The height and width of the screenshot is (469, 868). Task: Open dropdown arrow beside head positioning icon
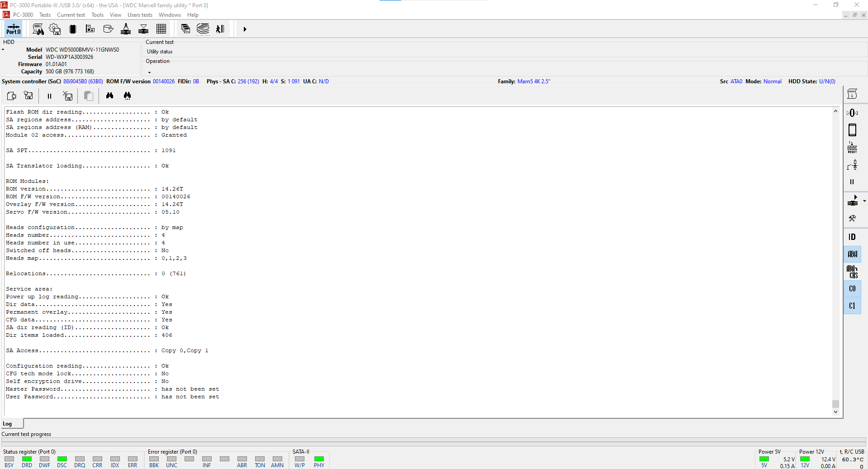864,201
